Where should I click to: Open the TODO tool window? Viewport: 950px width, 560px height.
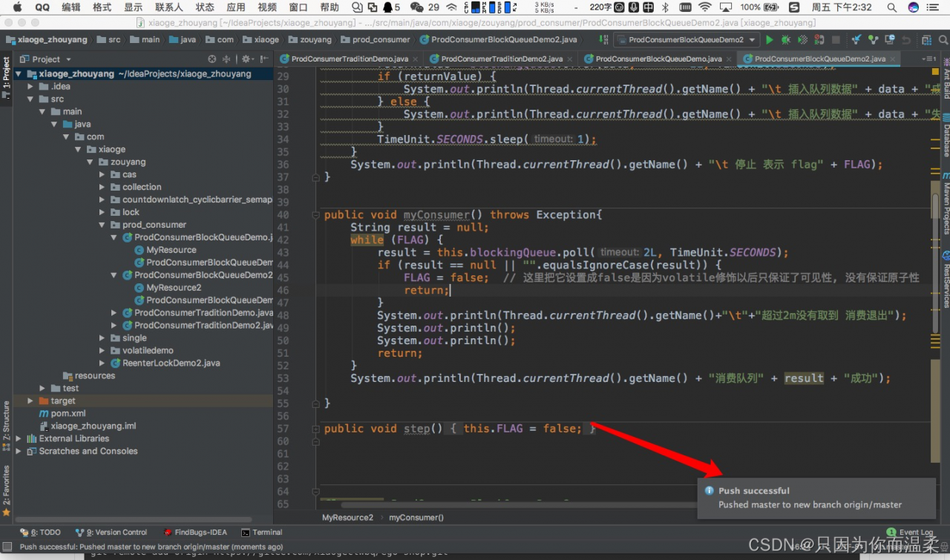(x=40, y=532)
